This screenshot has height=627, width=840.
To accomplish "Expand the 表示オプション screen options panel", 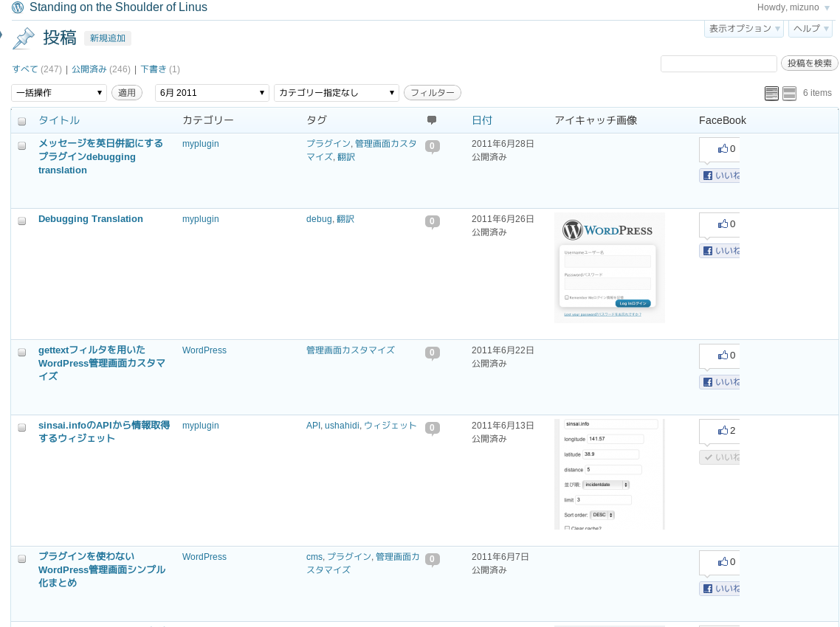I will coord(744,29).
